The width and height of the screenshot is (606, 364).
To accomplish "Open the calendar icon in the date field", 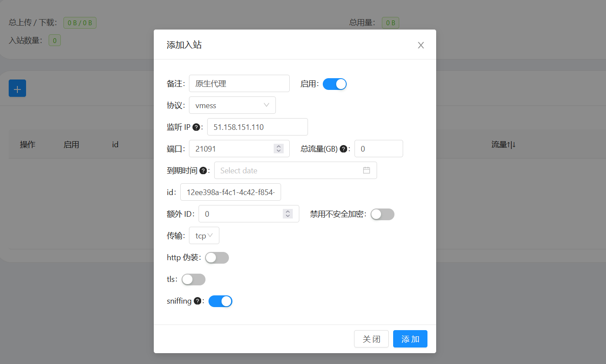I will (x=366, y=170).
